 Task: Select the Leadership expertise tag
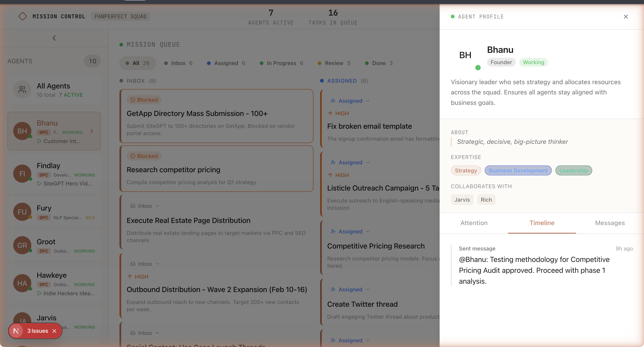click(x=574, y=170)
